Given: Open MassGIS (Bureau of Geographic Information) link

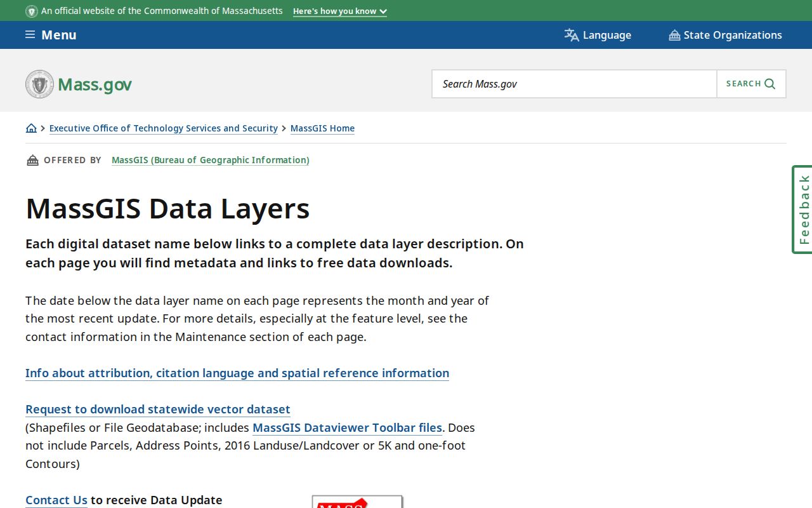Looking at the screenshot, I should [x=211, y=160].
